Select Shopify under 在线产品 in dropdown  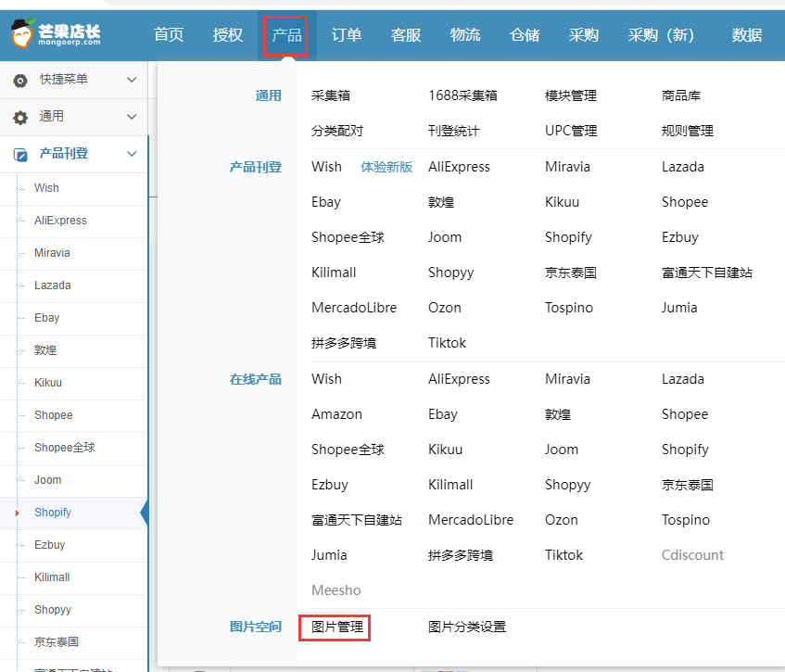[x=685, y=450]
